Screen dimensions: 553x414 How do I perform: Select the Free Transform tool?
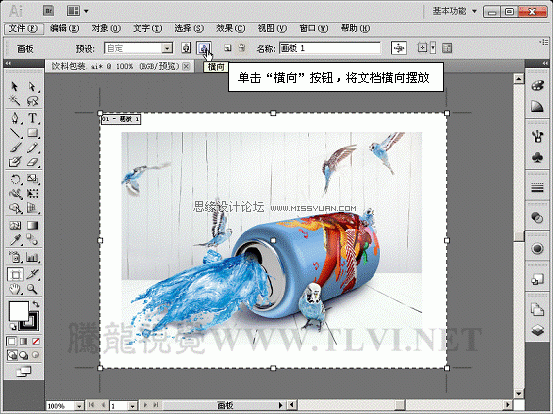tap(32, 194)
